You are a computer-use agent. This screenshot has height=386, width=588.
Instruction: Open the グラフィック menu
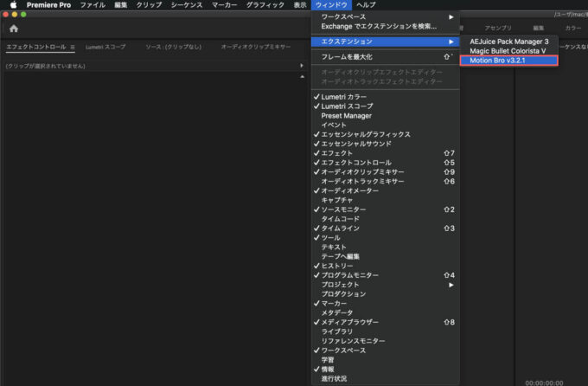[x=265, y=5]
